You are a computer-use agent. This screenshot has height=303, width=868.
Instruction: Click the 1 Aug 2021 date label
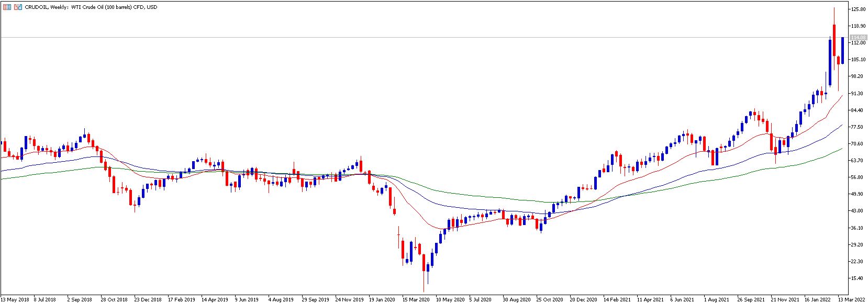tap(716, 300)
